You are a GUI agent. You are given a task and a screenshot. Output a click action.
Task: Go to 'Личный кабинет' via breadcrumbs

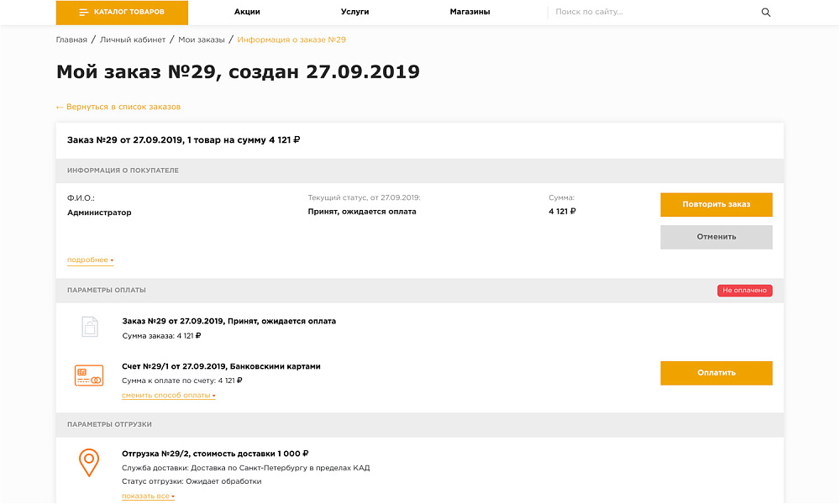(132, 39)
